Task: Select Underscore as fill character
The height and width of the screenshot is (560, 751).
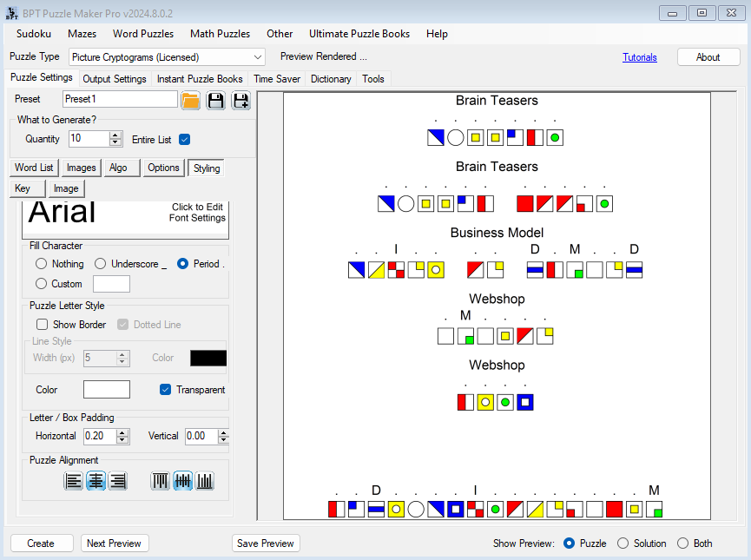Action: click(x=101, y=264)
